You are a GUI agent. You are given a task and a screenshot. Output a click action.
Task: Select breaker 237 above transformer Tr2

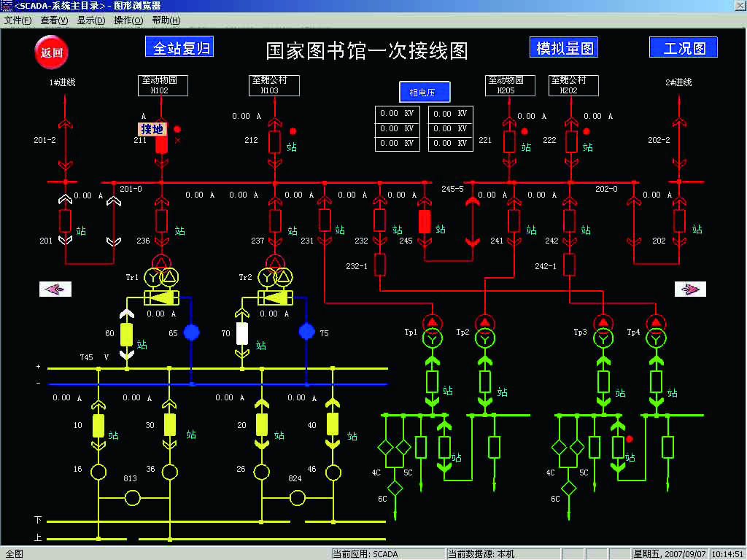pyautogui.click(x=275, y=221)
